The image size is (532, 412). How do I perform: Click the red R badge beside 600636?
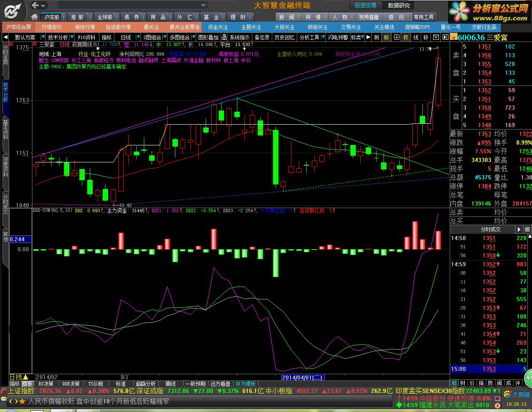coord(453,37)
